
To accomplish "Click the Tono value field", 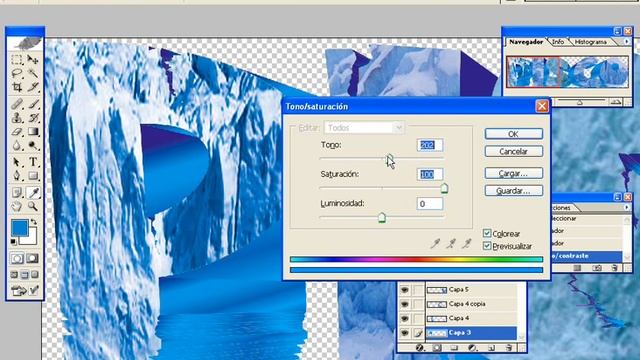I will (x=430, y=145).
